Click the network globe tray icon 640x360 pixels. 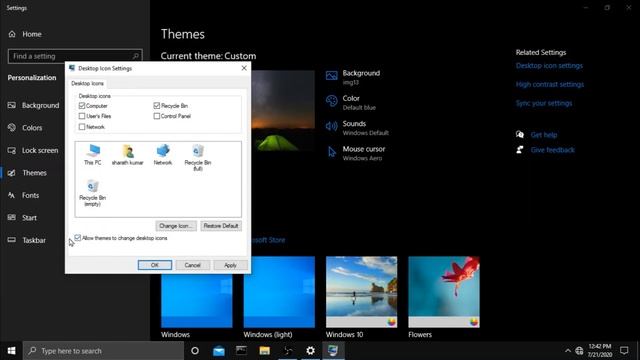(579, 351)
